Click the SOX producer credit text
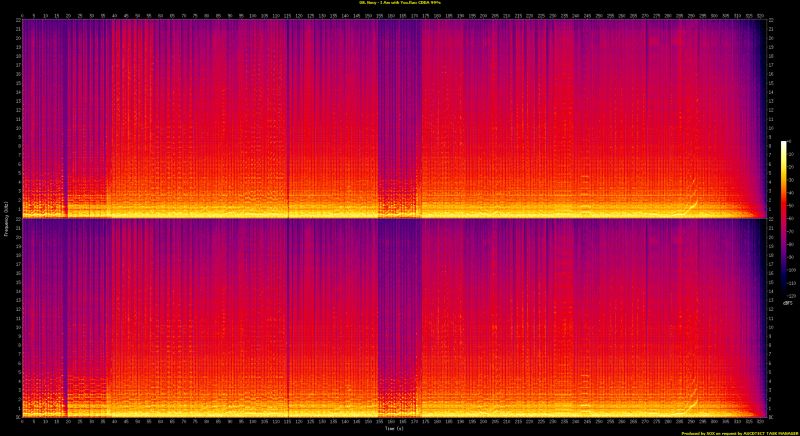Screen dimensions: 800x436 [x=738, y=432]
